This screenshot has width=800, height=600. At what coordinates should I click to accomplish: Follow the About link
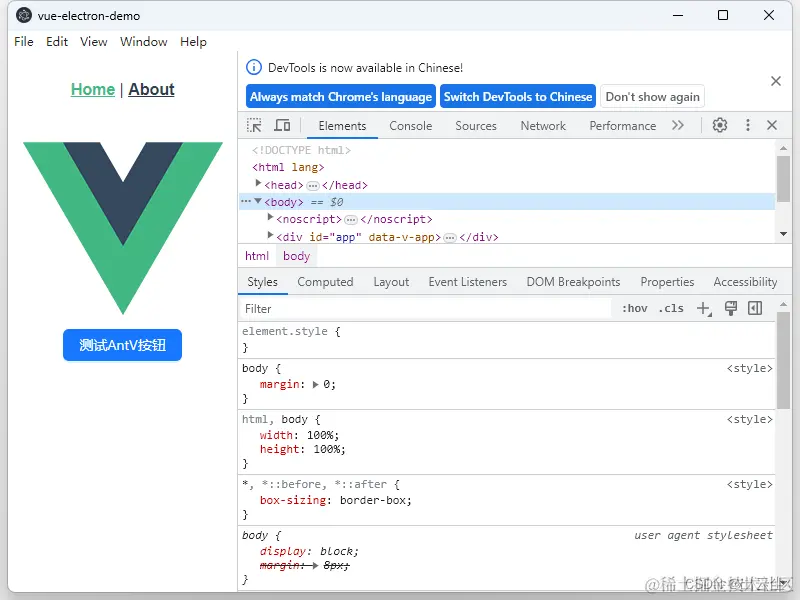(152, 89)
